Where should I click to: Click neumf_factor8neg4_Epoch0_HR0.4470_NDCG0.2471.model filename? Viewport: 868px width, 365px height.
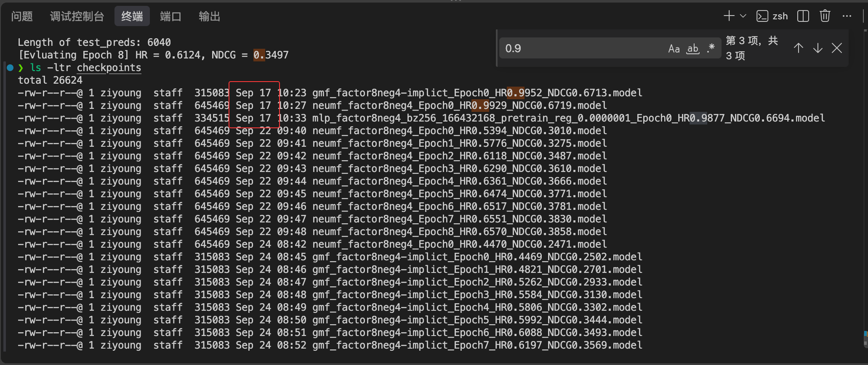[x=460, y=244]
